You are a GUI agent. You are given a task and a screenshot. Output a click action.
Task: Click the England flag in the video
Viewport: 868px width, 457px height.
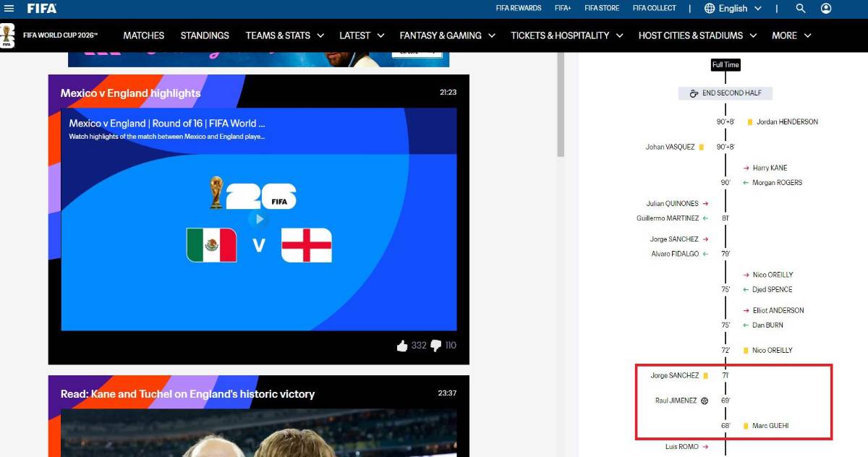[307, 245]
